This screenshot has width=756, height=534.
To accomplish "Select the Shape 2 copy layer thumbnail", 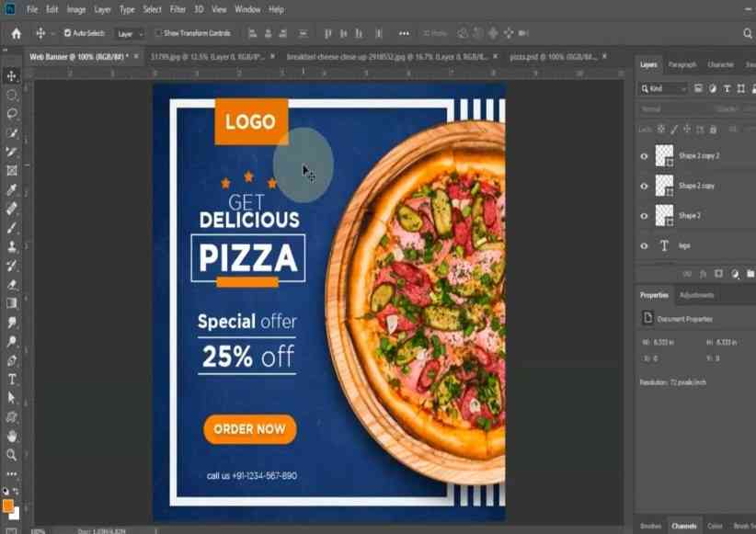I will (x=664, y=186).
